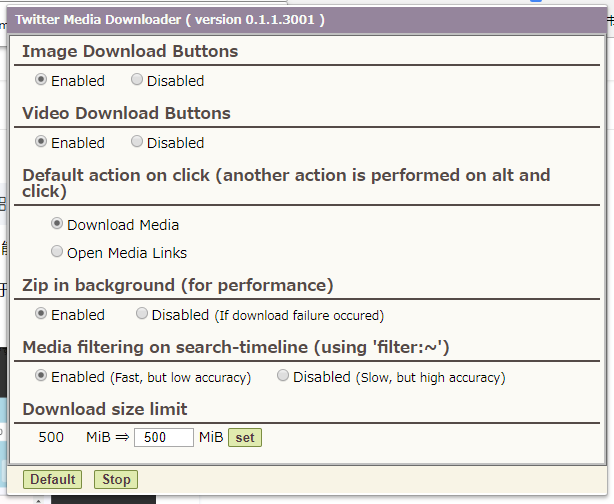Viewport: 614px width, 504px height.
Task: Enable Zip in background
Action: [41, 314]
